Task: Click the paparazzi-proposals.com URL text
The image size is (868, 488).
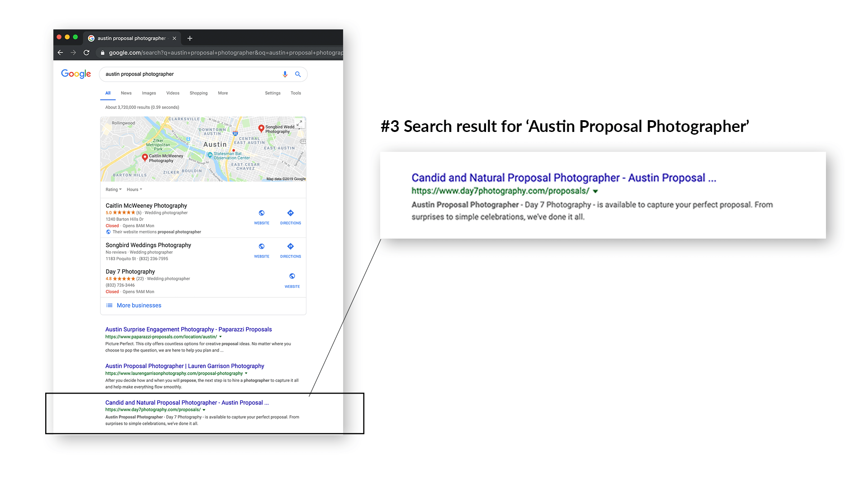Action: click(x=161, y=337)
